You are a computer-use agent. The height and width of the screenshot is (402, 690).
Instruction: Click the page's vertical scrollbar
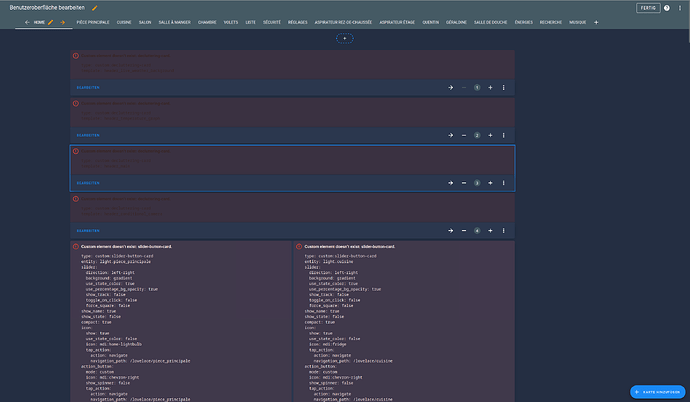(x=687, y=22)
